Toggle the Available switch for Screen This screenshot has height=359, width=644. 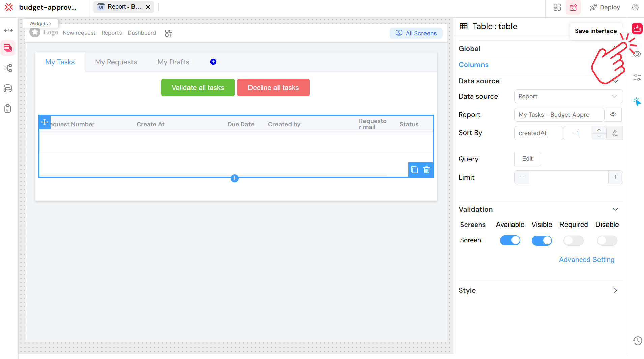[510, 240]
